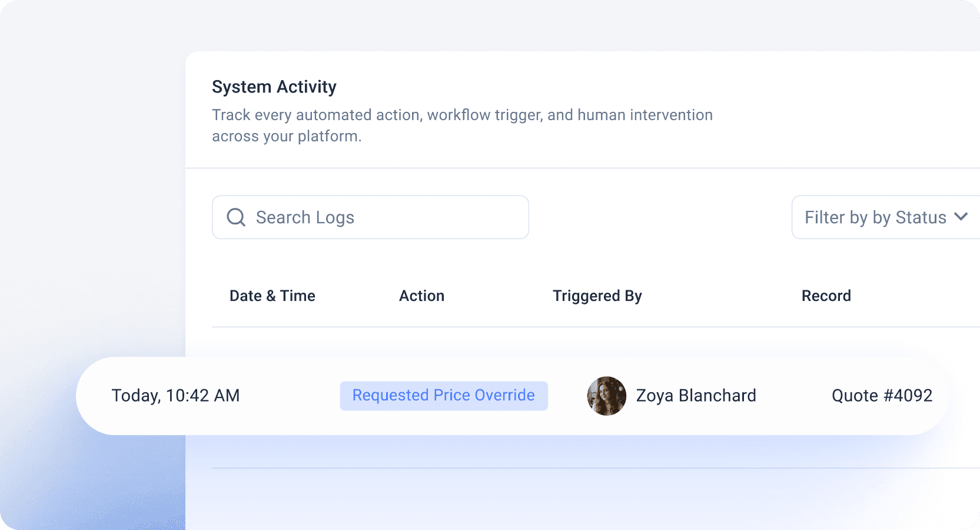This screenshot has width=980, height=530.
Task: Sort by Date & Time column header
Action: pyautogui.click(x=273, y=296)
